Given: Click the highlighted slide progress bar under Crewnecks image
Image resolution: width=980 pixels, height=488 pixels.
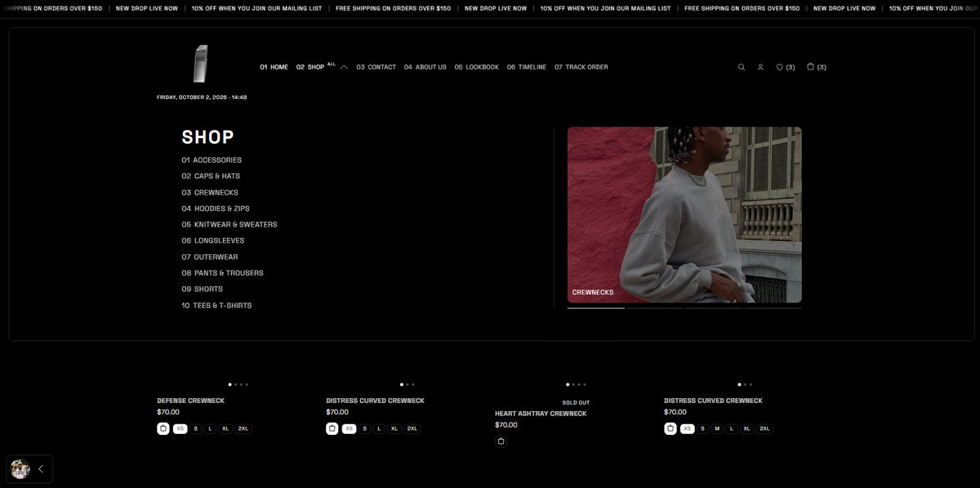Looking at the screenshot, I should 596,308.
